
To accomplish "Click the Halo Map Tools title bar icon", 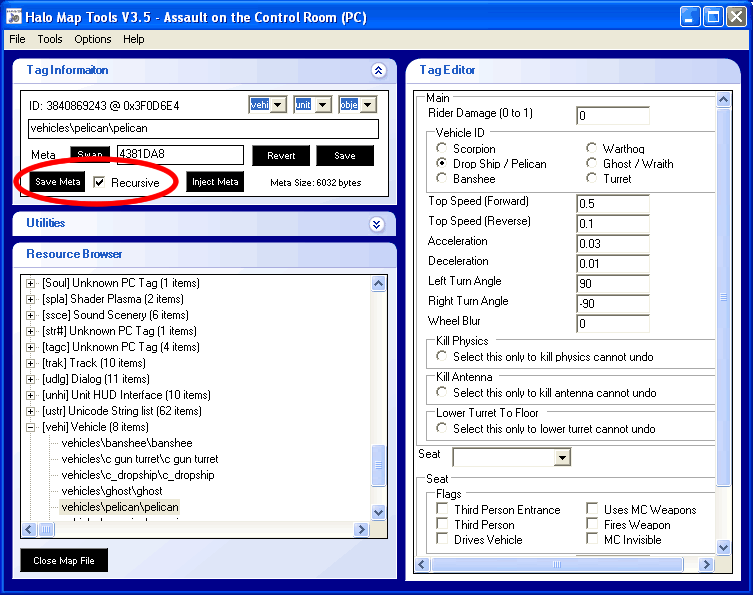I will click(x=15, y=16).
